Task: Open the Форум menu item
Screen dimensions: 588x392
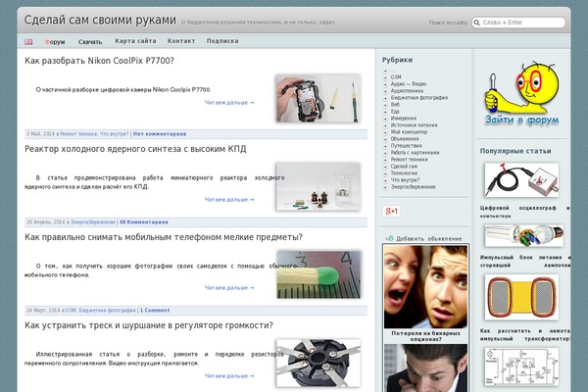Action: [55, 41]
